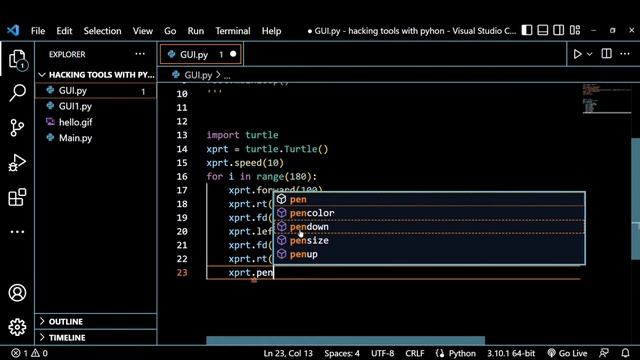Pick 'pen' autocomplete suggestion
640x360 pixels.
429,199
